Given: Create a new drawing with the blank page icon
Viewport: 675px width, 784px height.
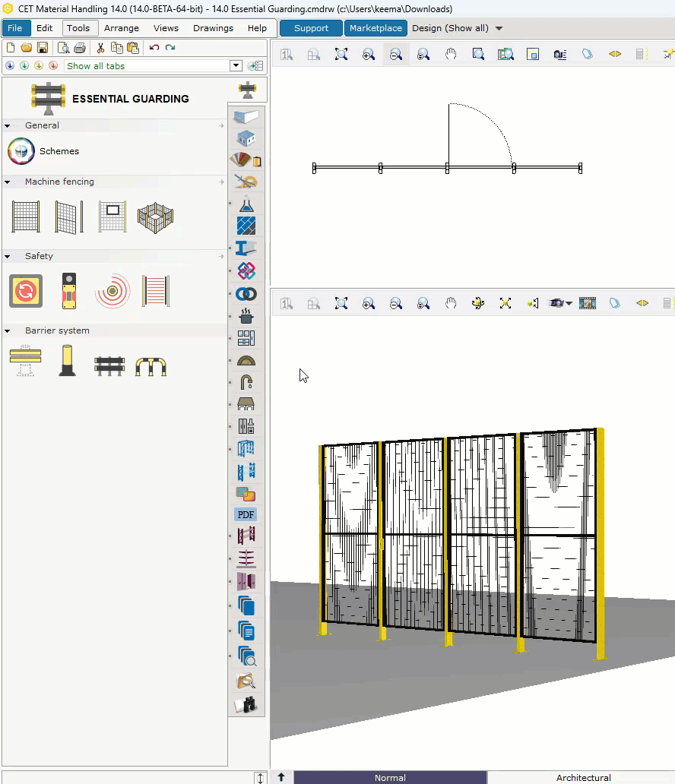Looking at the screenshot, I should (x=11, y=48).
